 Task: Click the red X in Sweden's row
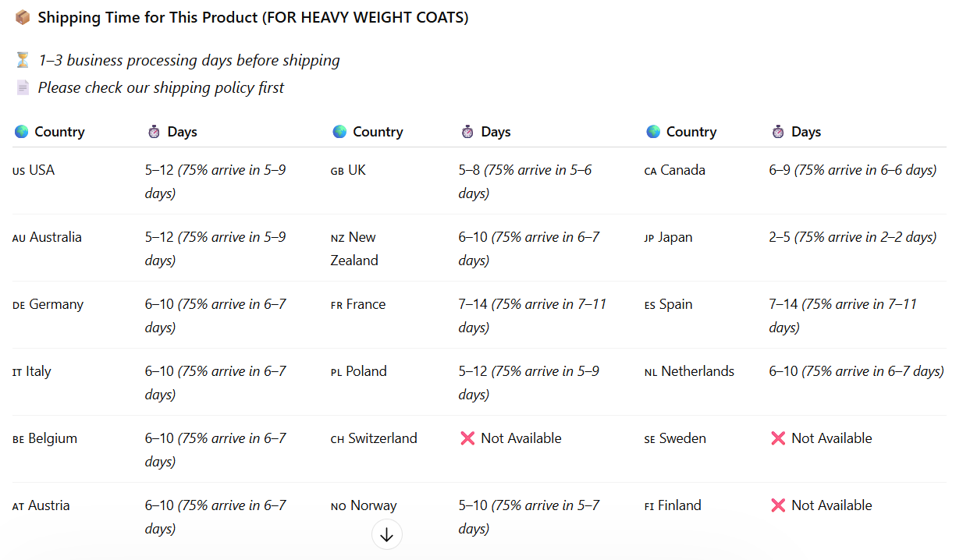(x=778, y=438)
